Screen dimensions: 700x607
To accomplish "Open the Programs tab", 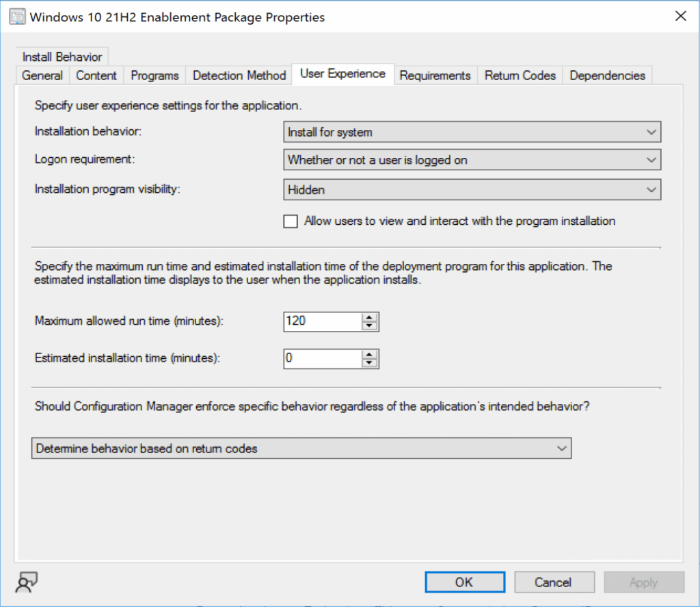I will pos(154,75).
